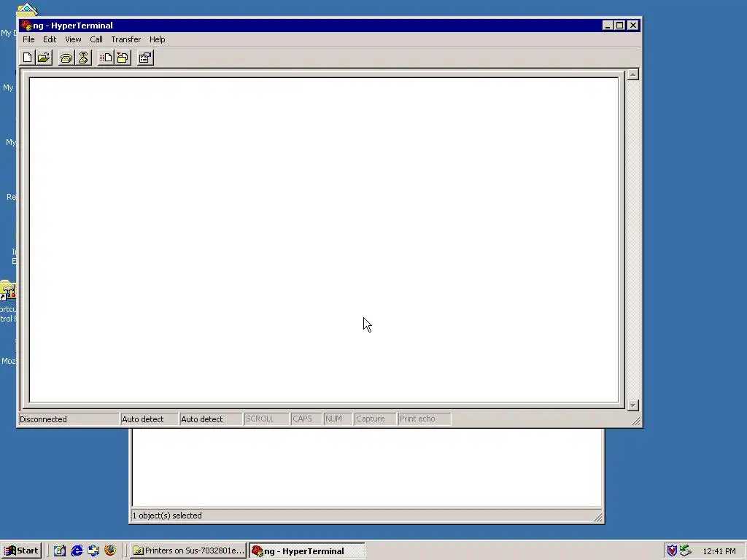The width and height of the screenshot is (747, 560).
Task: Click the Outlook Express quick launch icon
Action: [93, 551]
